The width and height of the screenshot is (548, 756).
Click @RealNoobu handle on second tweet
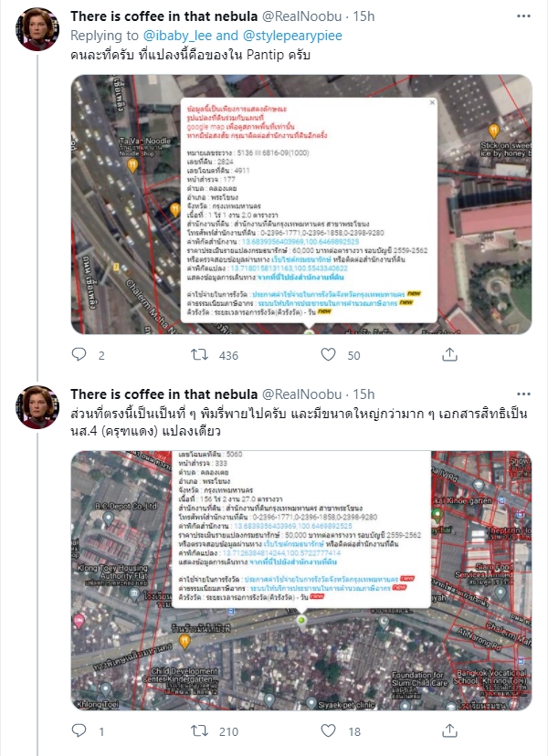pos(301,394)
